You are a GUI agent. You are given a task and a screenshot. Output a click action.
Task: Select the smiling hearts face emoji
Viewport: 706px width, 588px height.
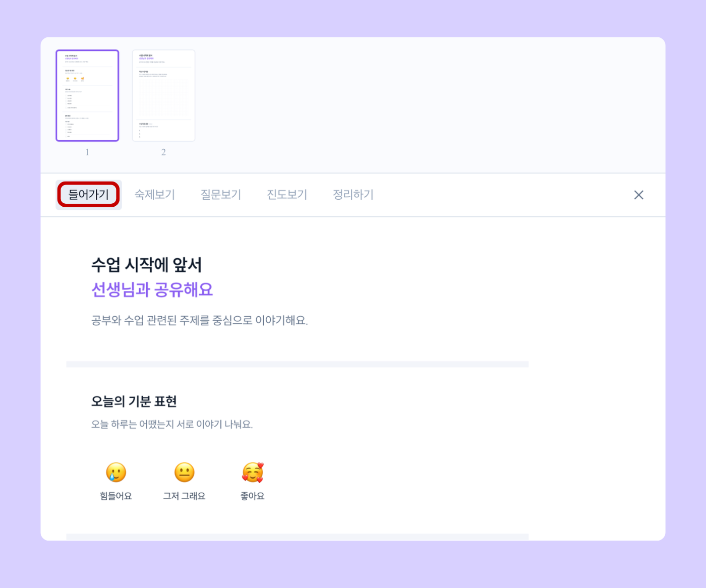(253, 473)
